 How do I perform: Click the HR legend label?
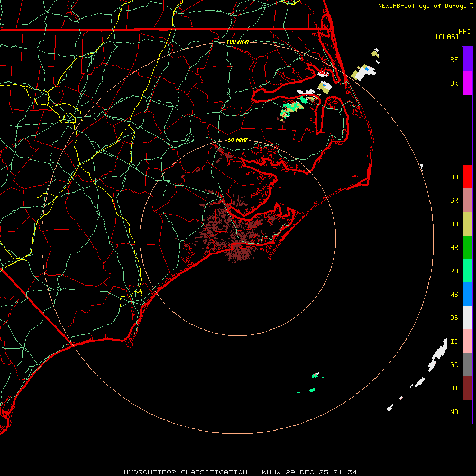pos(454,248)
